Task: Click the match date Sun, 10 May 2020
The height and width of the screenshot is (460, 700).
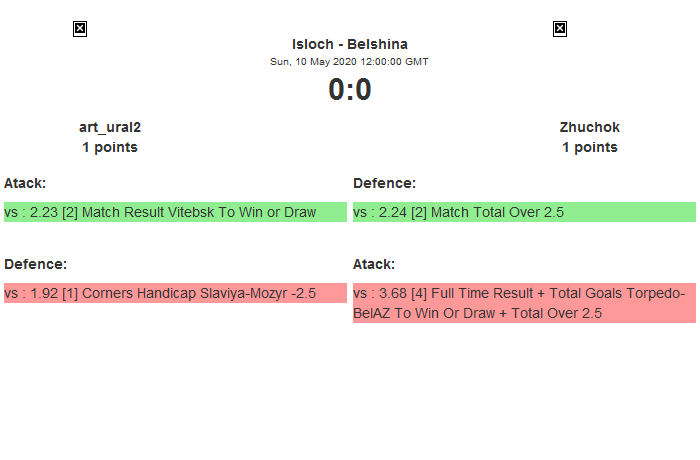Action: [349, 62]
